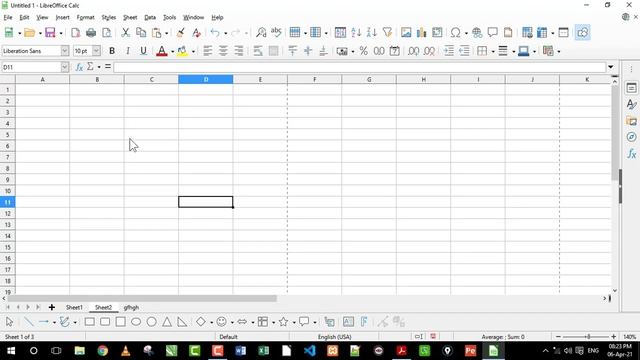Open the sidebar Properties panel icon
This screenshot has width=640, height=360.
tap(631, 88)
